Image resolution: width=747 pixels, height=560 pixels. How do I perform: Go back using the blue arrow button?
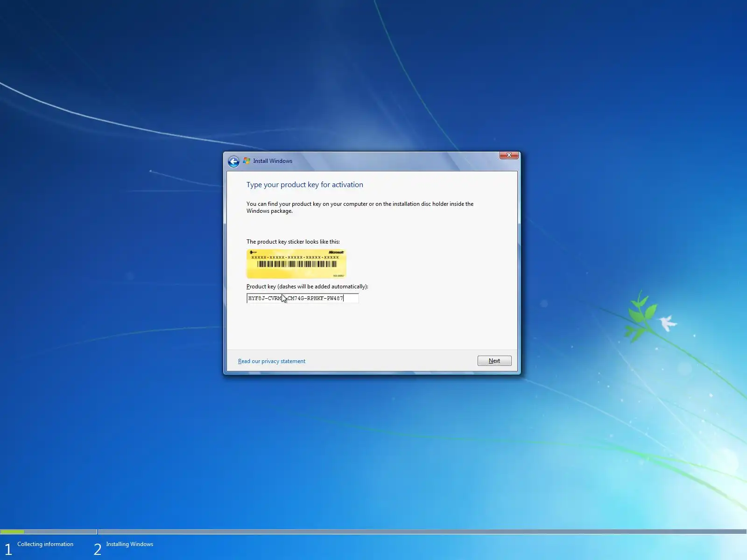tap(233, 161)
